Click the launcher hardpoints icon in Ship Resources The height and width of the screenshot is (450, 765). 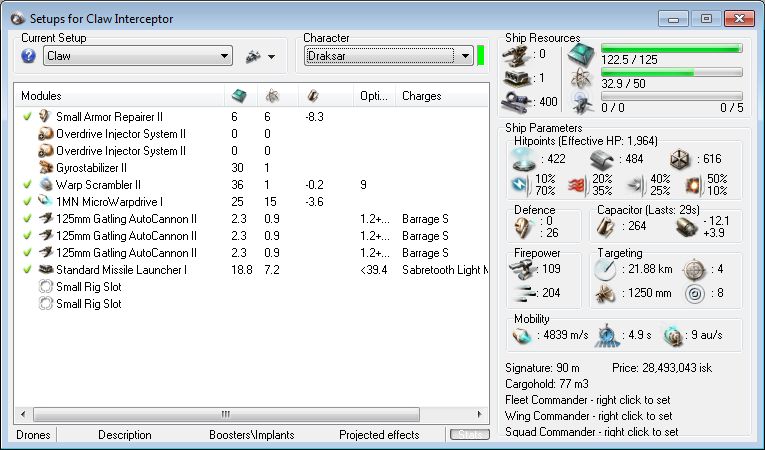point(517,79)
